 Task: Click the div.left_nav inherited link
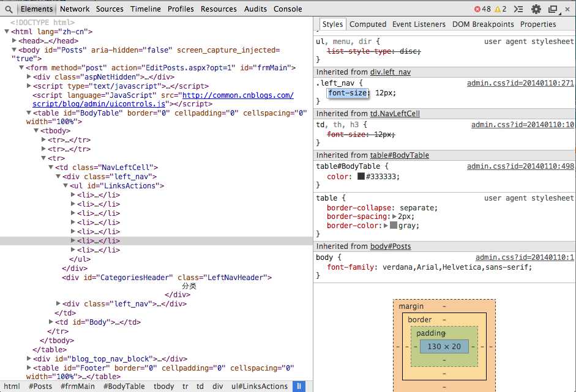(x=390, y=72)
